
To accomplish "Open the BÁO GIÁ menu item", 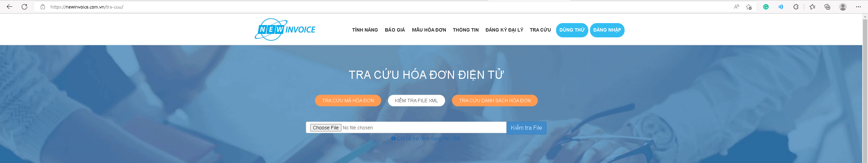I will pos(395,30).
